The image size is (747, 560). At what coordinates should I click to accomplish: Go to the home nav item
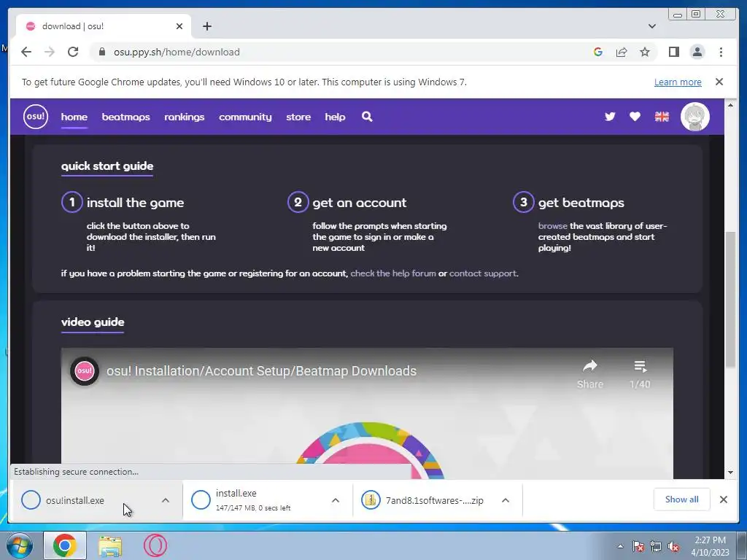[x=74, y=117]
